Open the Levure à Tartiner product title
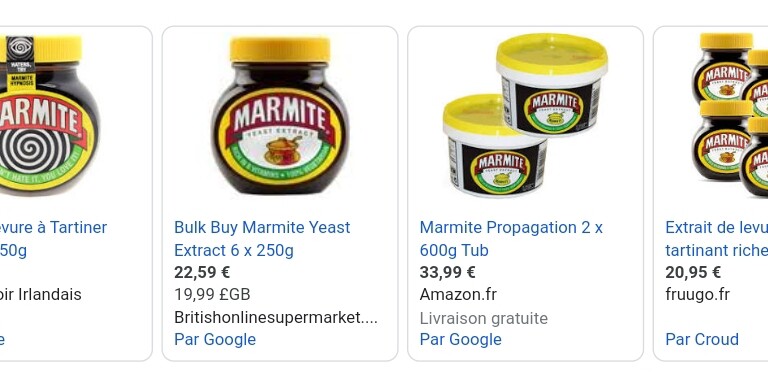This screenshot has width=768, height=373. pos(53,239)
